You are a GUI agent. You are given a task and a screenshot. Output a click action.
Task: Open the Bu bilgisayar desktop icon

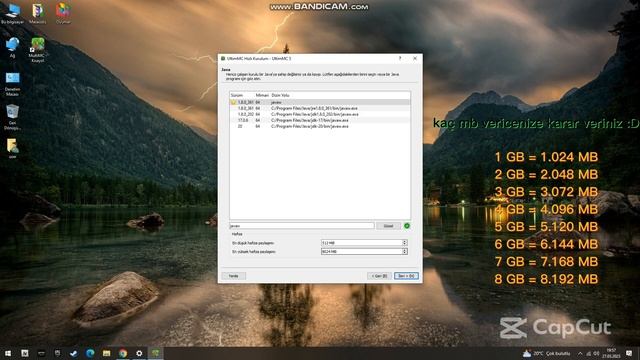tap(13, 13)
